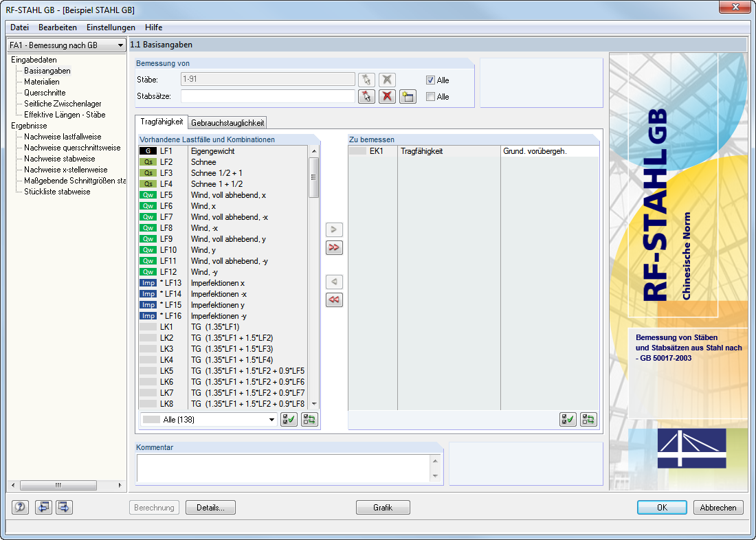Viewport: 756px width, 540px height.
Task: Open Nachweise lastfallweise results
Action: (x=63, y=137)
